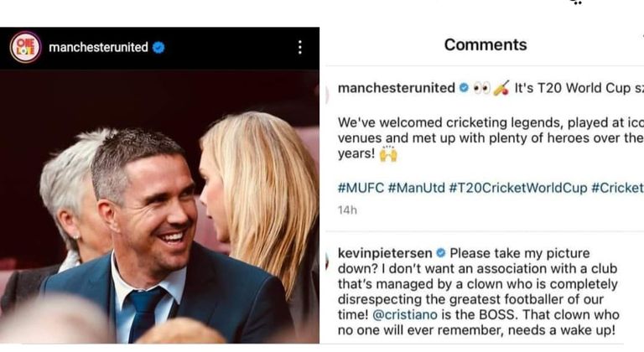Open the #Cricket hashtag
The width and height of the screenshot is (644, 352).
617,188
